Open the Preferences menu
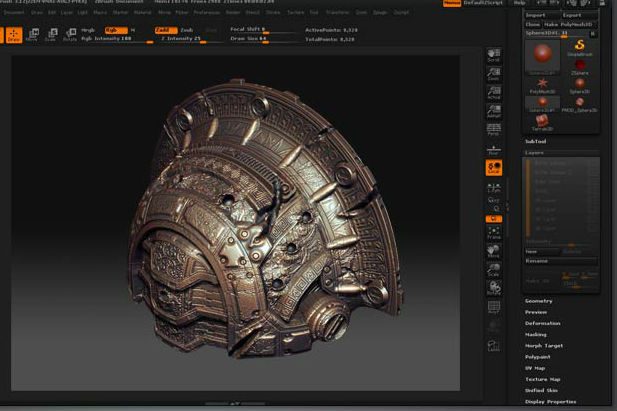The image size is (617, 411). (x=206, y=13)
